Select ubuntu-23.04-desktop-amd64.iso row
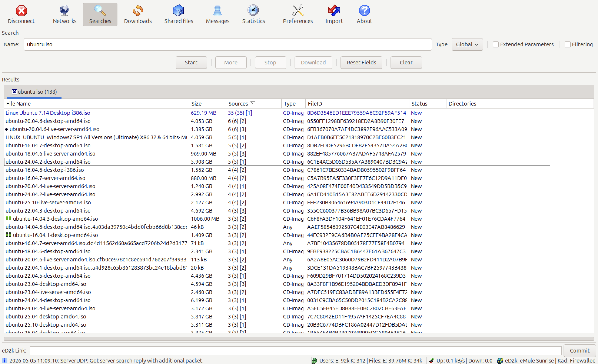598x364 pixels. pyautogui.click(x=277, y=284)
